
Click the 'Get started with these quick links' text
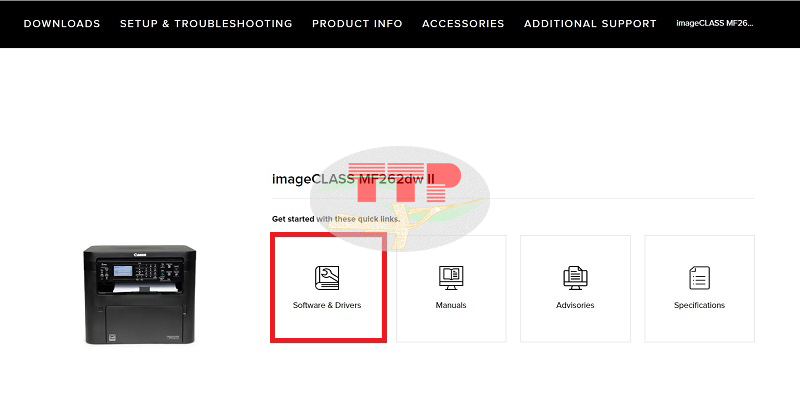[336, 219]
